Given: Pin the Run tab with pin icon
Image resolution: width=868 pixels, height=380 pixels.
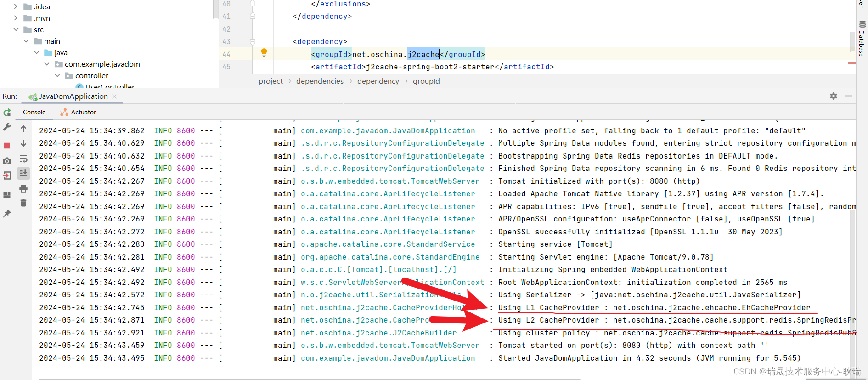Looking at the screenshot, I should pyautogui.click(x=7, y=214).
